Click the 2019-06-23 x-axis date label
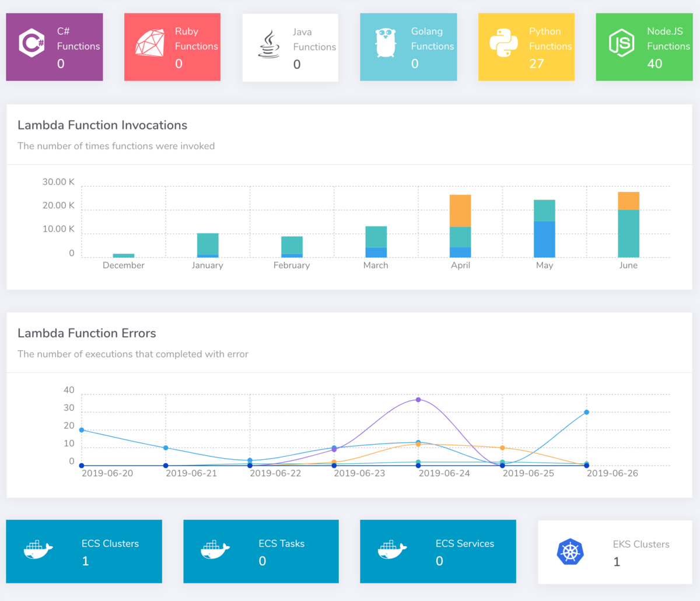 pos(359,473)
